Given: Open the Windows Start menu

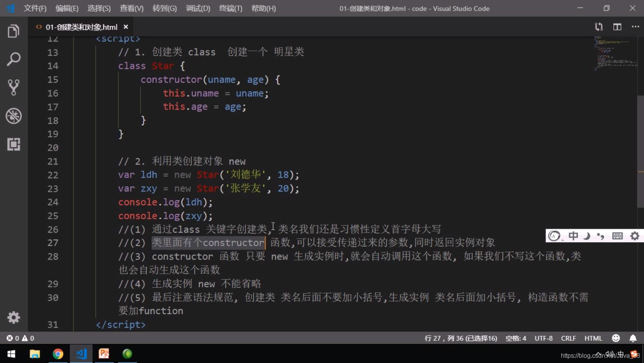Looking at the screenshot, I should 11,354.
